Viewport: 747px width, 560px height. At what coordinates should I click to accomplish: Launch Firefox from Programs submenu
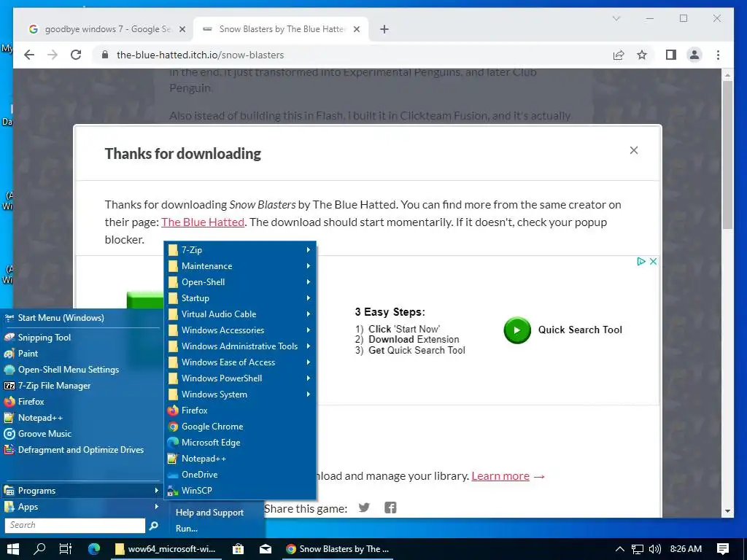240,411
